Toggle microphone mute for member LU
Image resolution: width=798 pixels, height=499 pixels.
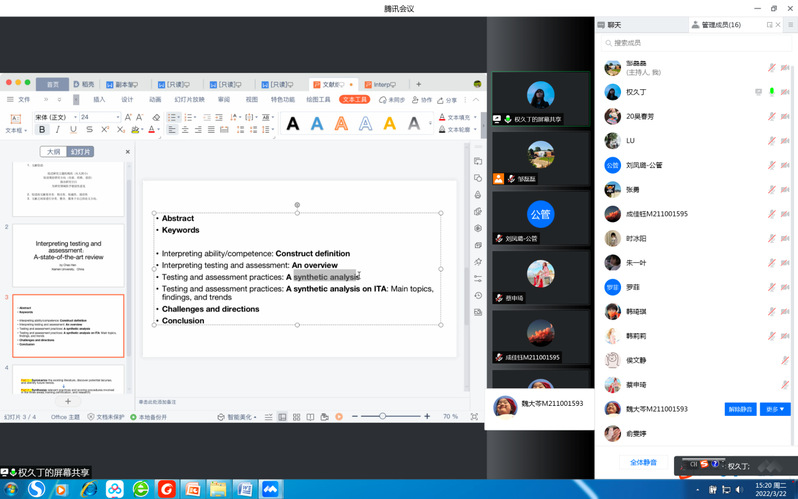tap(771, 141)
